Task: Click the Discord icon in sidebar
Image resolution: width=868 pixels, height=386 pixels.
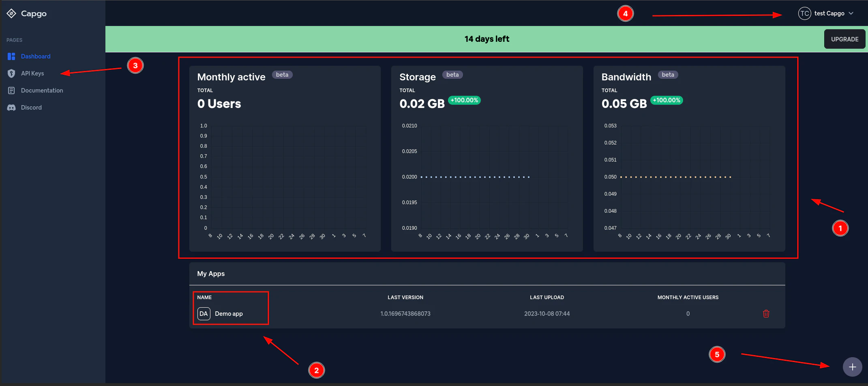Action: click(11, 108)
